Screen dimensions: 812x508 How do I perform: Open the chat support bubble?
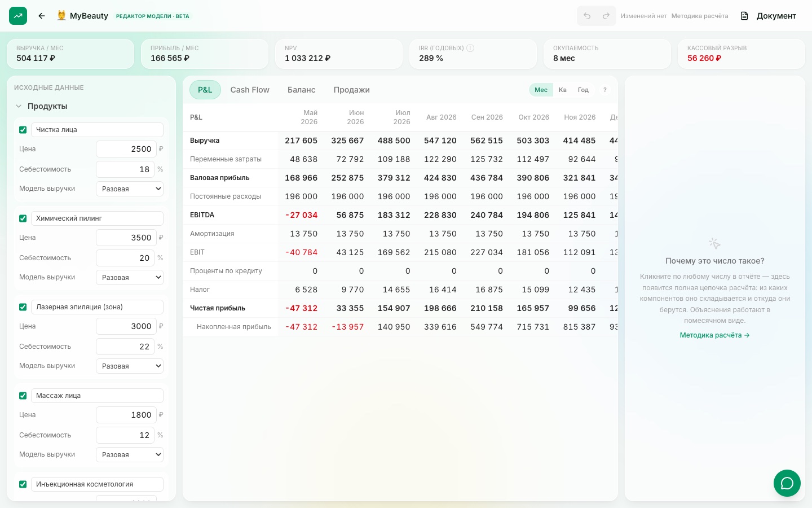[x=787, y=483]
